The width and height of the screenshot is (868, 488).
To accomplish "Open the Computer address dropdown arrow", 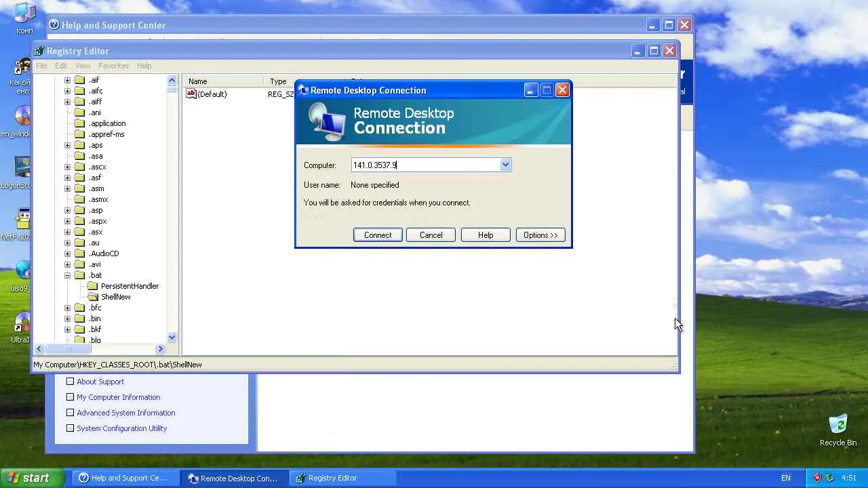I will [505, 165].
